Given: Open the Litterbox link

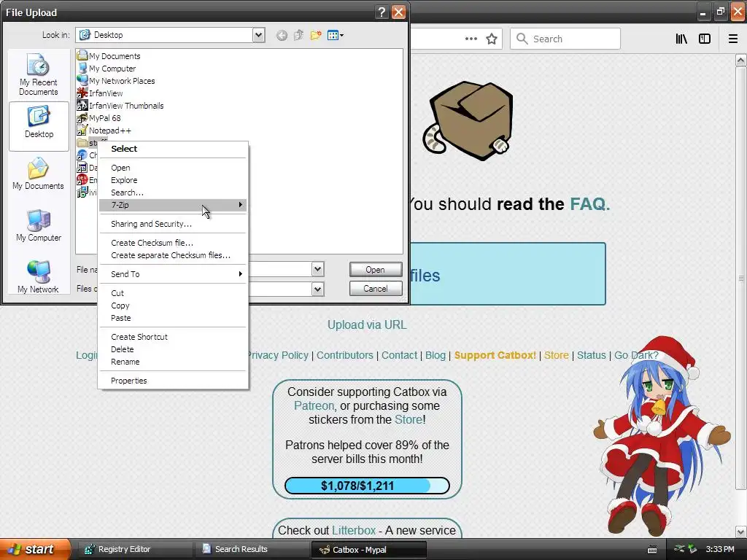Looking at the screenshot, I should (354, 530).
